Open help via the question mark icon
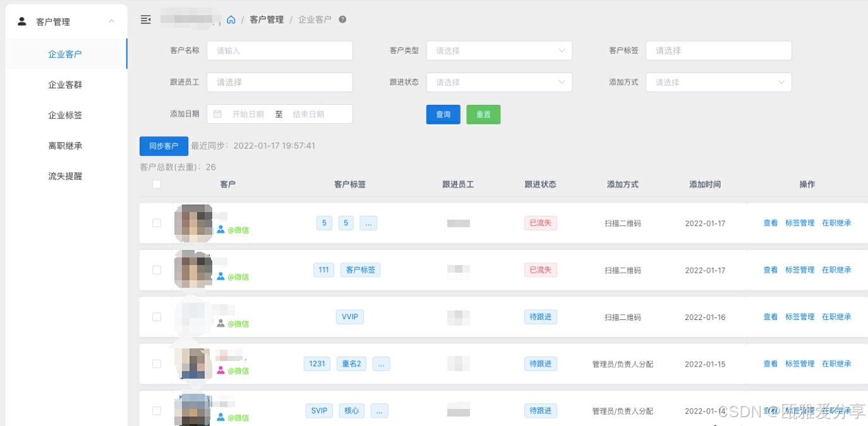The height and width of the screenshot is (426, 868). (342, 20)
